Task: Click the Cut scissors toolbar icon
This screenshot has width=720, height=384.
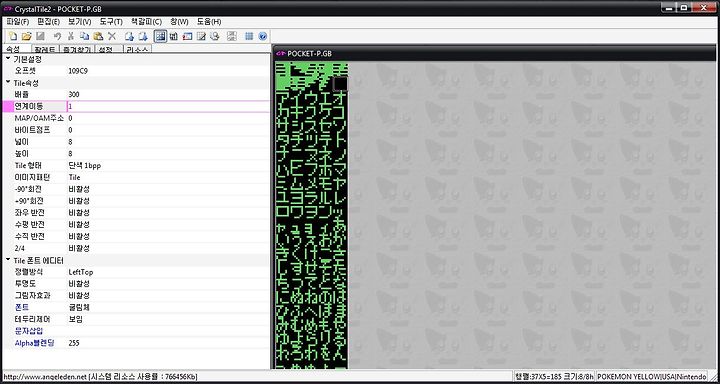Action: click(x=71, y=36)
